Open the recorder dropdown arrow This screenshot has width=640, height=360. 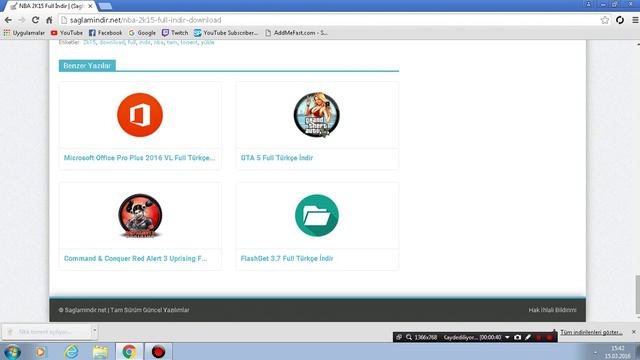point(507,337)
